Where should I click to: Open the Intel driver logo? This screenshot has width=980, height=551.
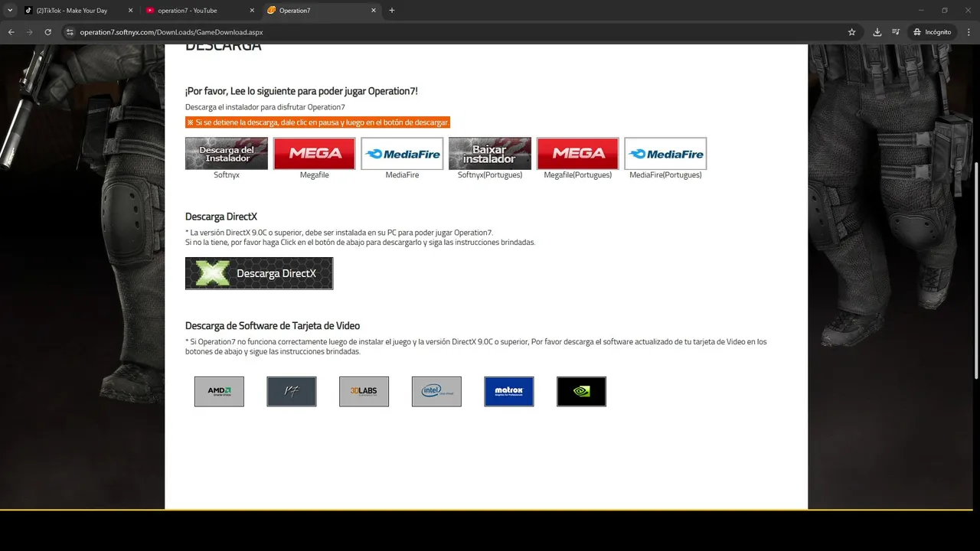pos(436,391)
